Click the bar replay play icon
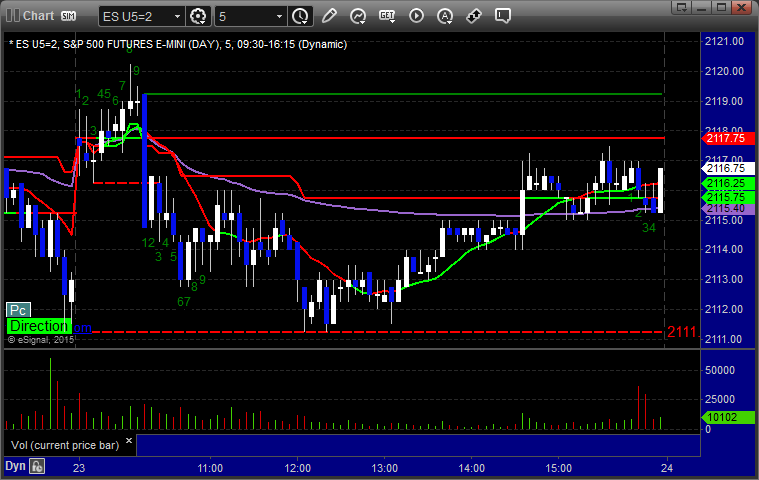This screenshot has width=759, height=480. (416, 16)
